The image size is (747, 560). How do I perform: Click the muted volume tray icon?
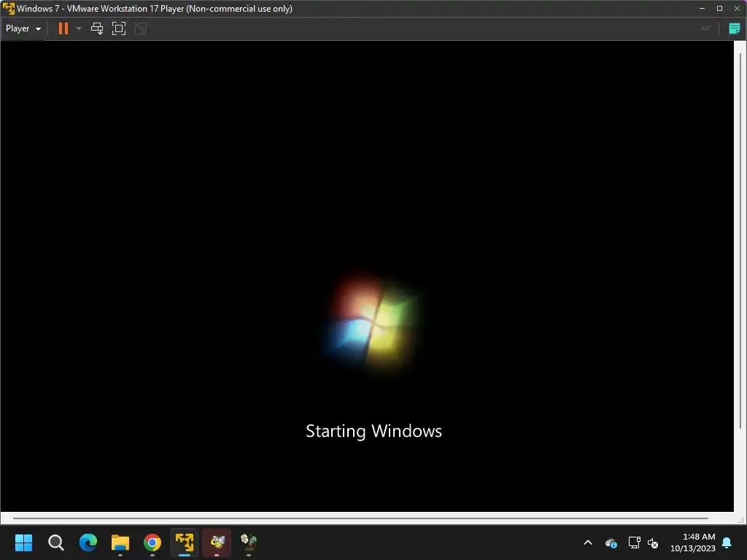653,542
